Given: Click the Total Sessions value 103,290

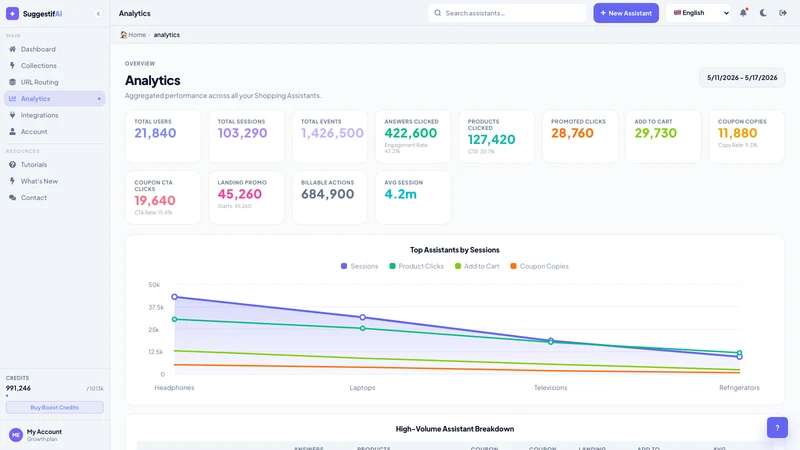Looking at the screenshot, I should [x=242, y=133].
